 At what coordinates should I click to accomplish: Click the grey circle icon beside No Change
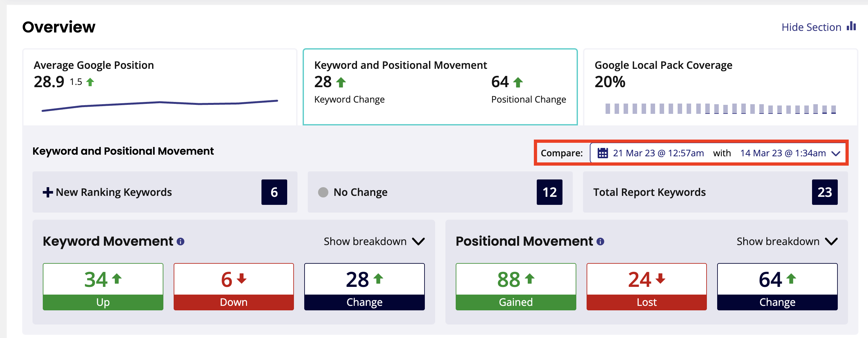(x=323, y=192)
